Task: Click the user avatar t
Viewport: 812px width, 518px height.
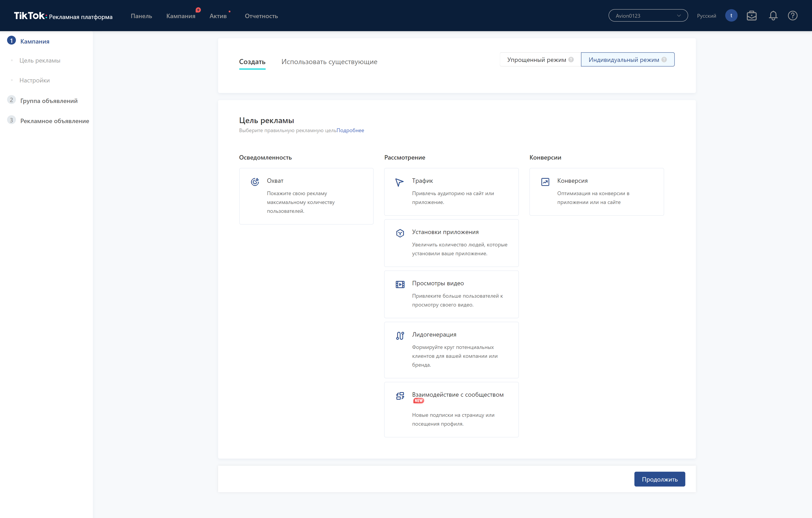Action: [731, 15]
